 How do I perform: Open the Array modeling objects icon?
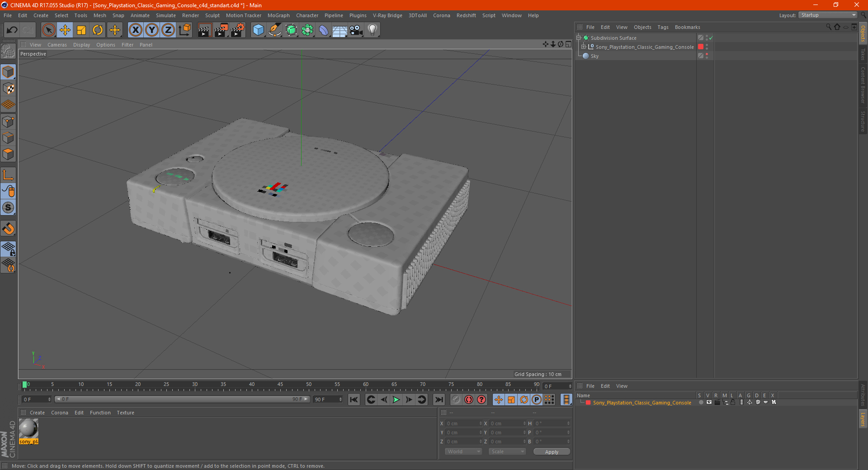point(307,30)
